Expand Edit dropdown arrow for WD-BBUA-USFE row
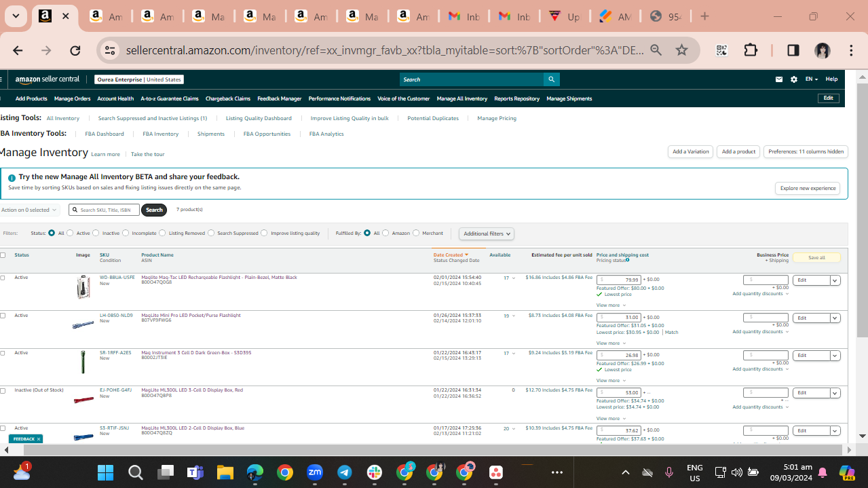868x488 pixels. tap(835, 280)
